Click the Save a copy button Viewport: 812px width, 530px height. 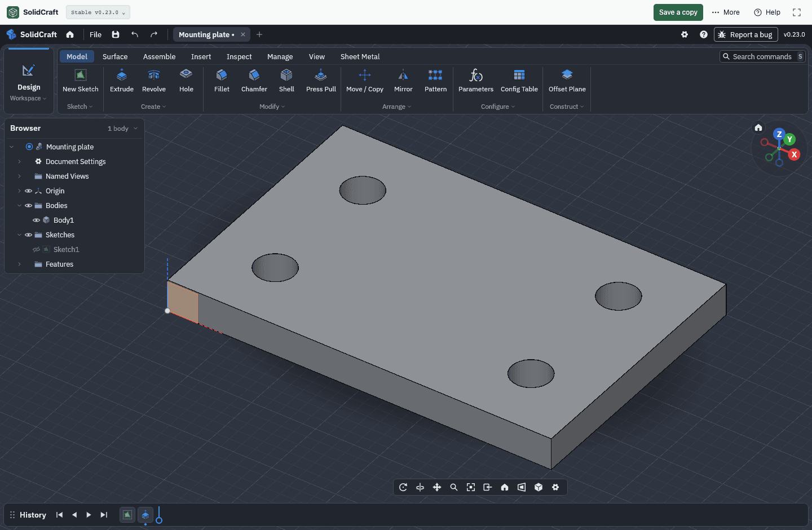tap(678, 12)
